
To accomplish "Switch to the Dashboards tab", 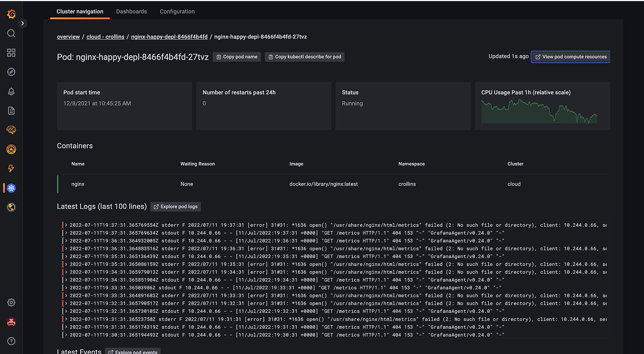I will 131,12.
